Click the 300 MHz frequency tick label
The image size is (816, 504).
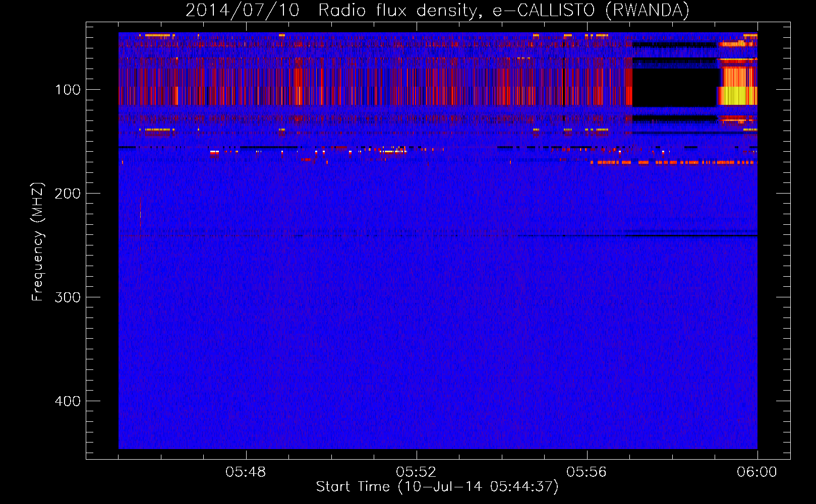pyautogui.click(x=67, y=297)
